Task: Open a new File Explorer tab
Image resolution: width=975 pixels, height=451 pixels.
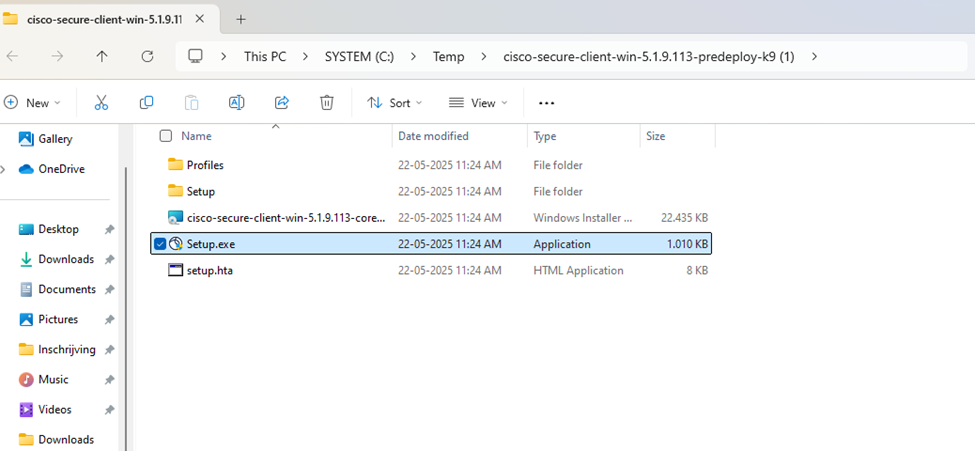Action: (x=241, y=19)
